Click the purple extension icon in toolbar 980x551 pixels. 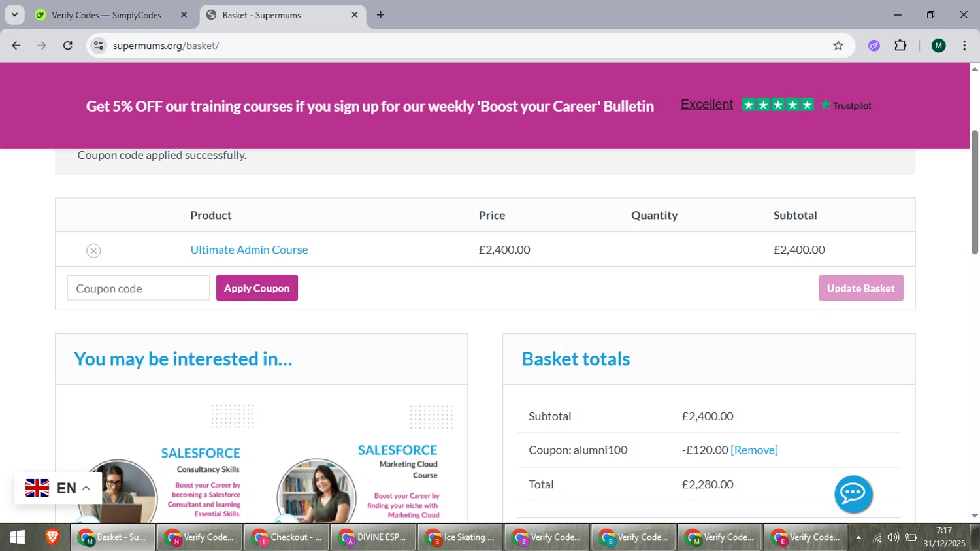click(x=874, y=46)
